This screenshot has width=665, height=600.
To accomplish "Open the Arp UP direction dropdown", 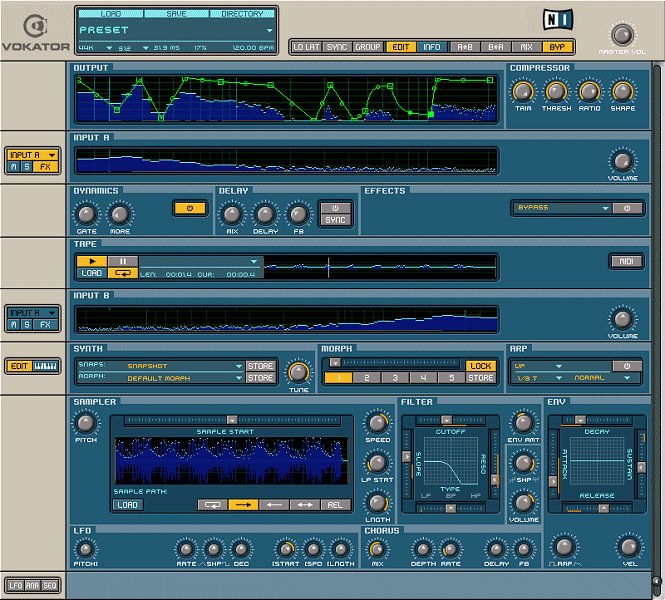I will 559,366.
